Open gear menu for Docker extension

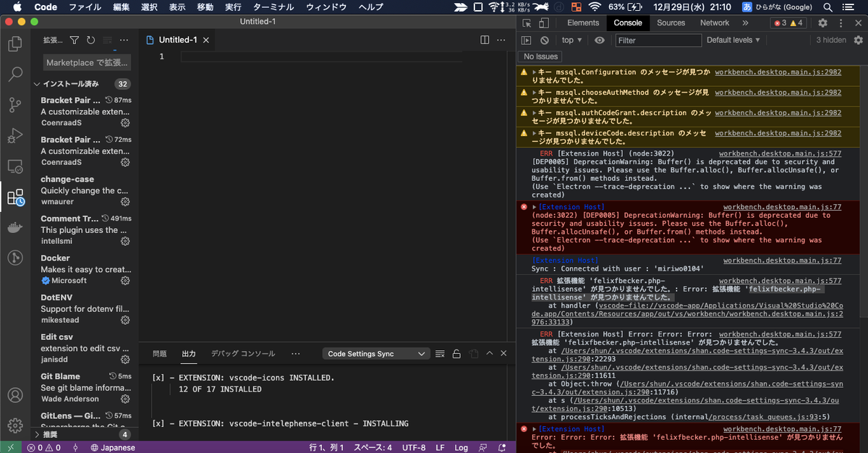click(125, 281)
